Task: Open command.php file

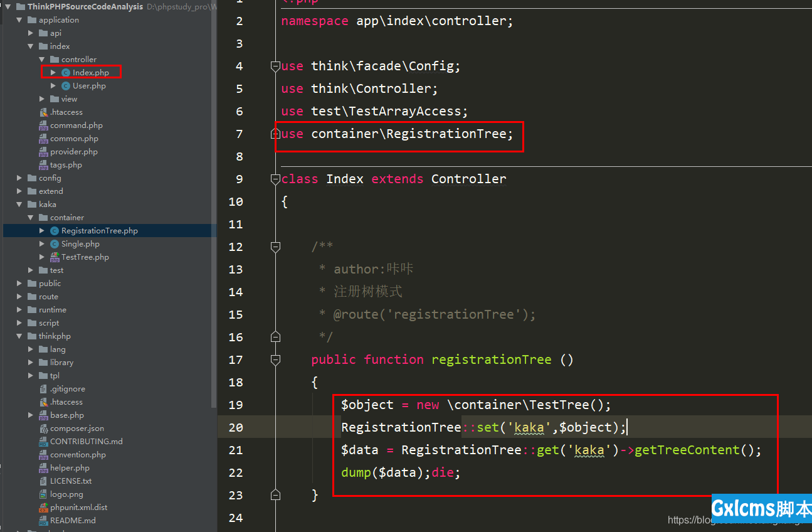Action: point(76,125)
